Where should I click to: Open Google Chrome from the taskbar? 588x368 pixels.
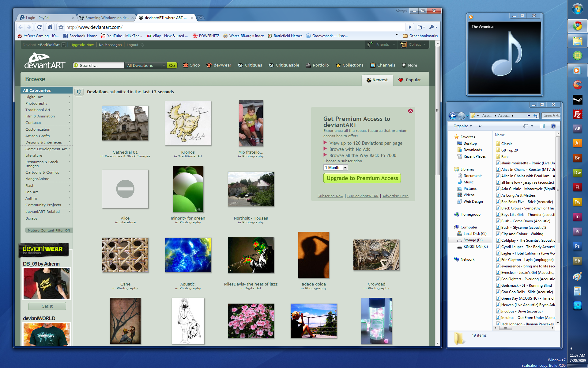point(578,26)
